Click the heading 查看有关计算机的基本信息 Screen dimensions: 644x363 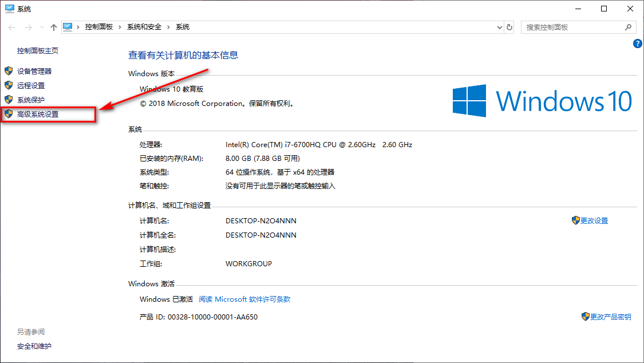[183, 55]
